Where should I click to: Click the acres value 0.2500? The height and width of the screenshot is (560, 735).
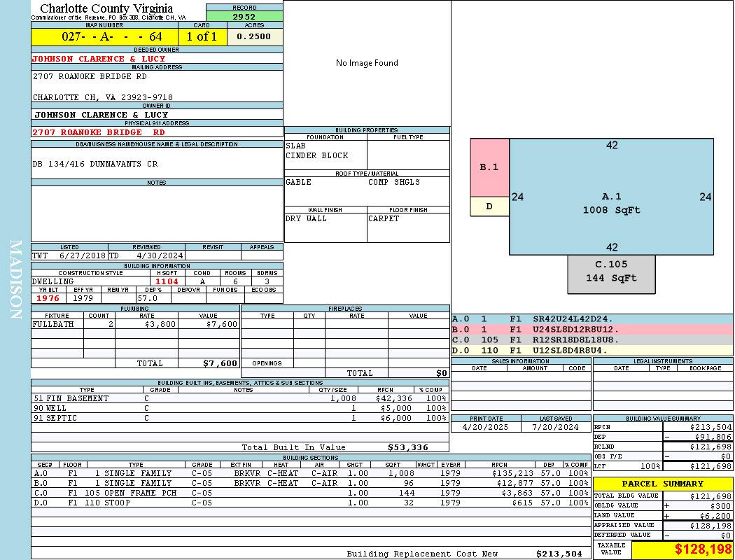tap(255, 36)
